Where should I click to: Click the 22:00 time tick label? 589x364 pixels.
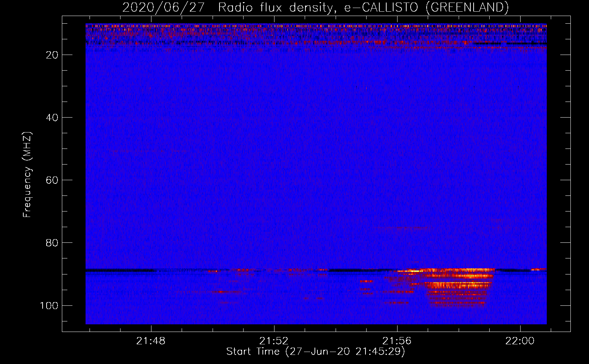tap(520, 341)
